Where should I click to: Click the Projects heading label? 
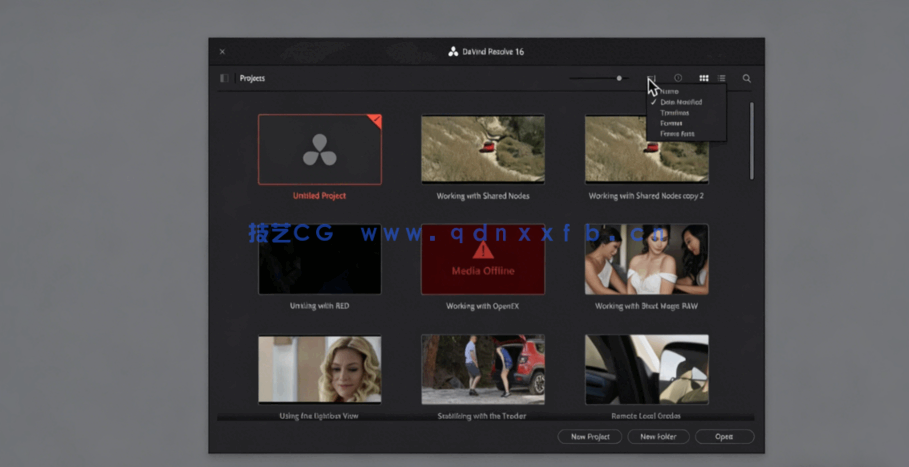click(252, 78)
